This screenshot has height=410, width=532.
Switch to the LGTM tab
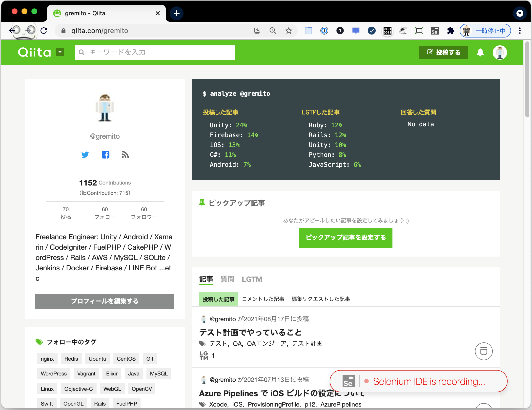[252, 279]
